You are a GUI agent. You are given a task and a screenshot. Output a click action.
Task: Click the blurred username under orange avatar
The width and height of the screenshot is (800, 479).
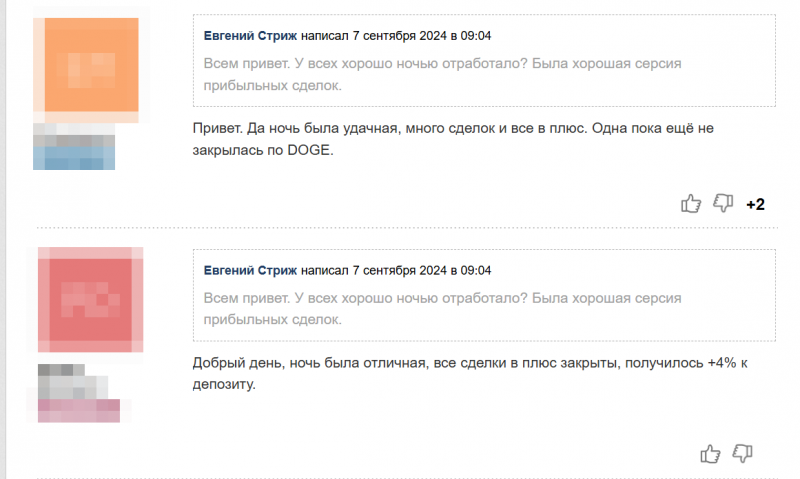(x=74, y=136)
